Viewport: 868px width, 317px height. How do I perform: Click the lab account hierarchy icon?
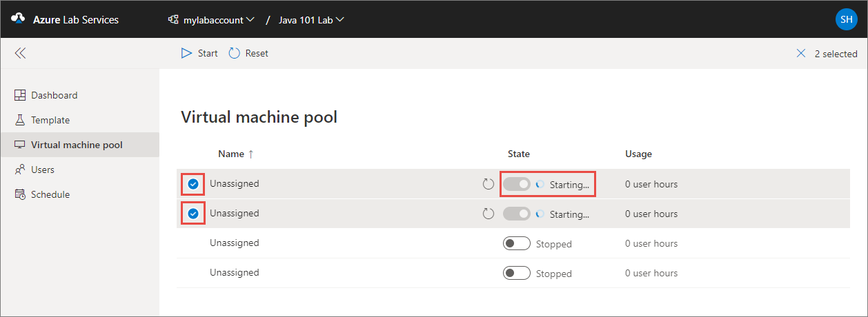[174, 20]
